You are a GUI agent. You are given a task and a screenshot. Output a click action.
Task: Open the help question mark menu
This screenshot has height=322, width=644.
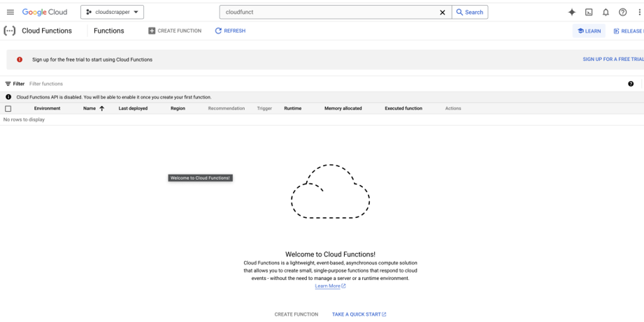pos(622,13)
